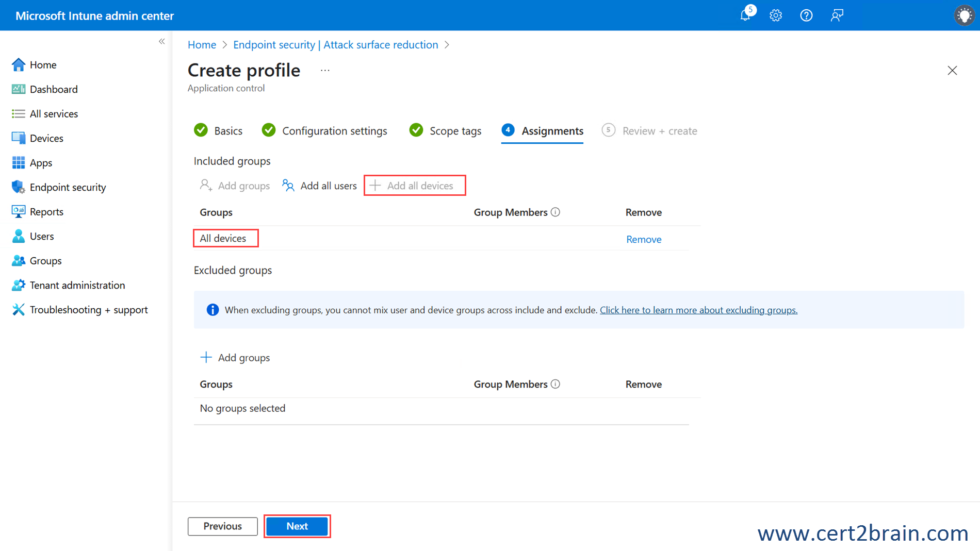The height and width of the screenshot is (551, 980).
Task: Click the Dashboard chart icon
Action: (x=19, y=89)
